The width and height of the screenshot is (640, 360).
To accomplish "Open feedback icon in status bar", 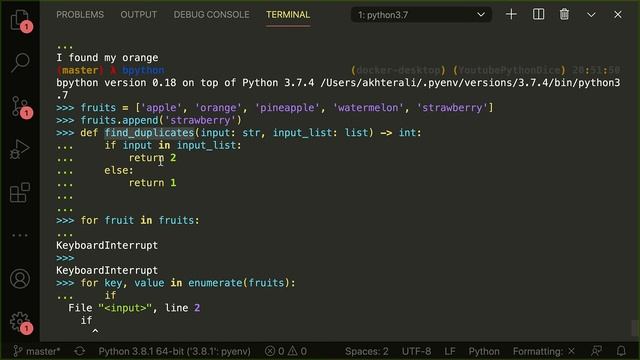I will [x=596, y=351].
